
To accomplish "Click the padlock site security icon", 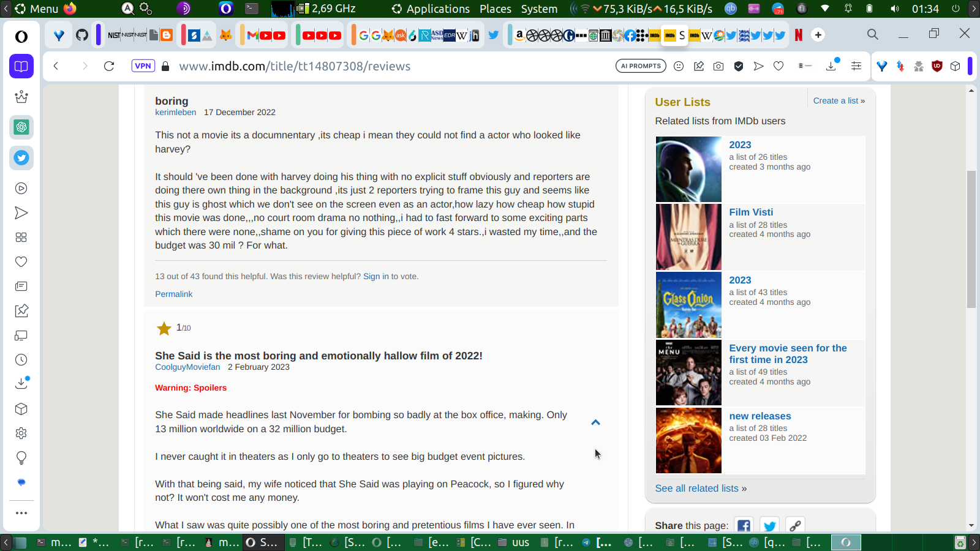I will [x=165, y=66].
